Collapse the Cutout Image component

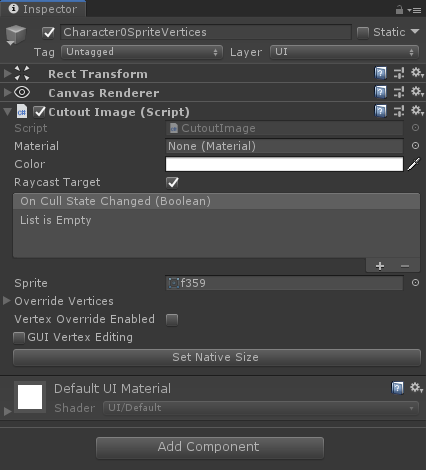[x=7, y=112]
